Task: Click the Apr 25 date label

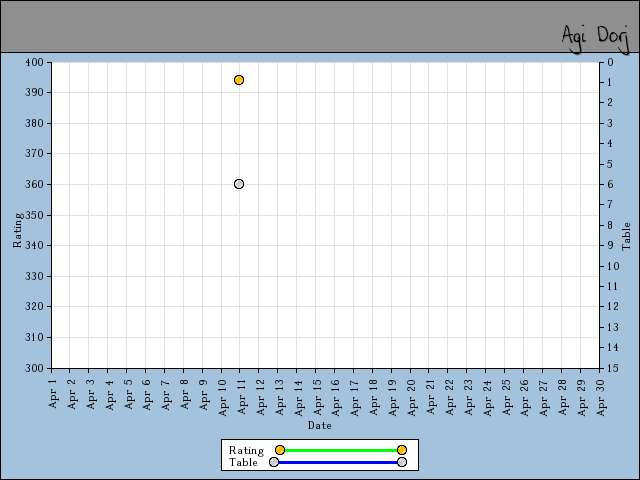Action: [x=506, y=398]
